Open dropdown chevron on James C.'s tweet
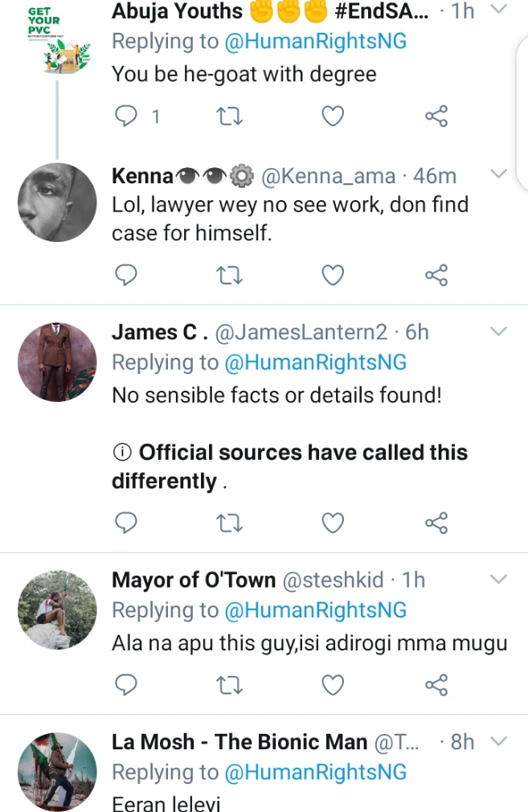Viewport: 528px width, 812px height. click(x=498, y=331)
